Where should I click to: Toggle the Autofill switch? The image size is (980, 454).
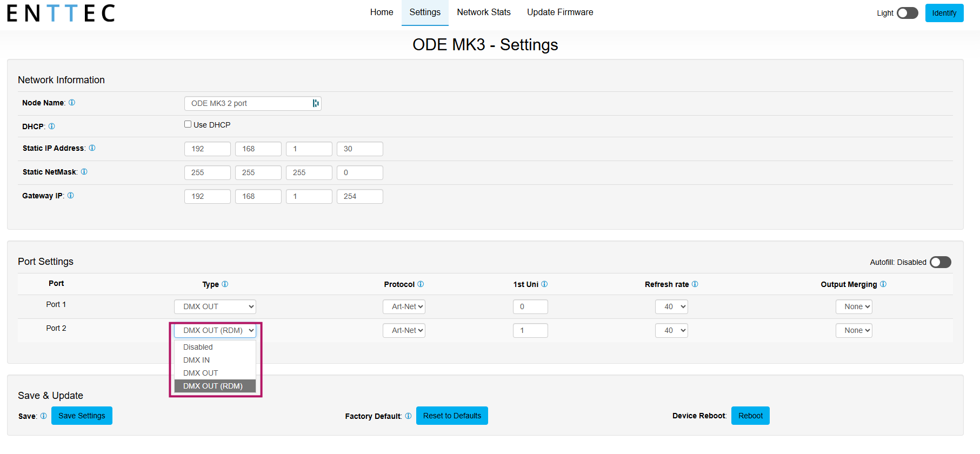pyautogui.click(x=941, y=262)
